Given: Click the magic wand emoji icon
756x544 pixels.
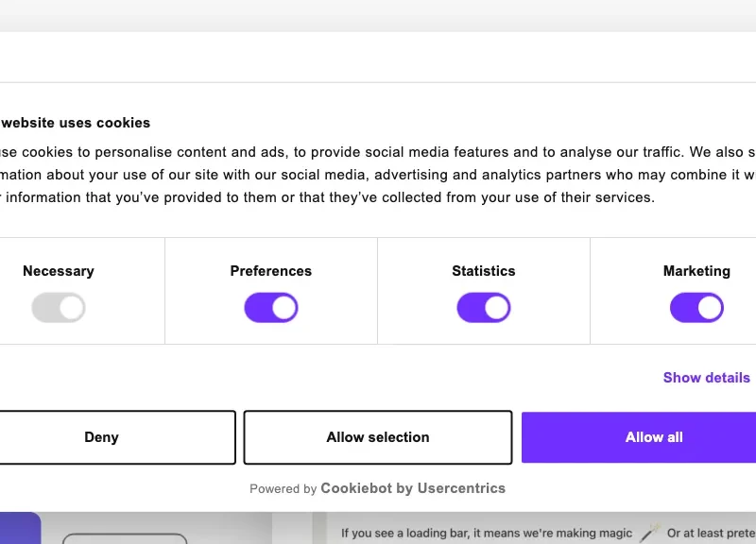Looking at the screenshot, I should (x=649, y=533).
